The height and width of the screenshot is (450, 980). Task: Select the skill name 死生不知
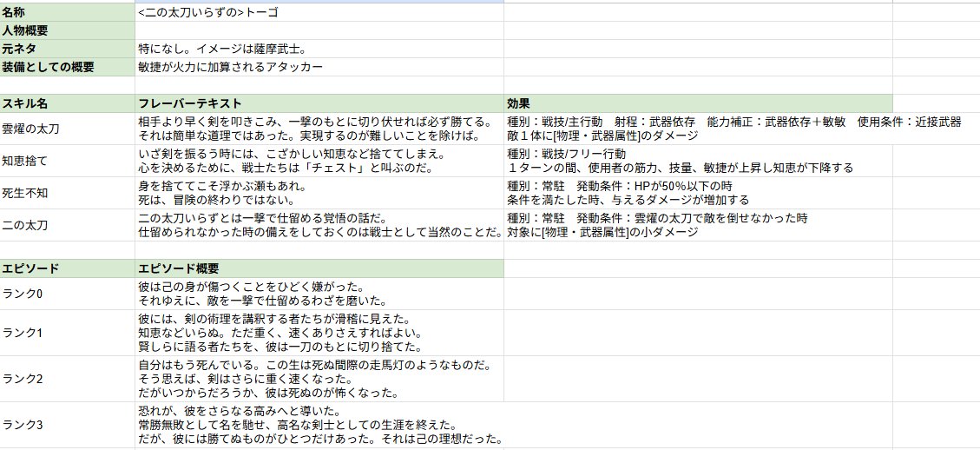(x=68, y=193)
